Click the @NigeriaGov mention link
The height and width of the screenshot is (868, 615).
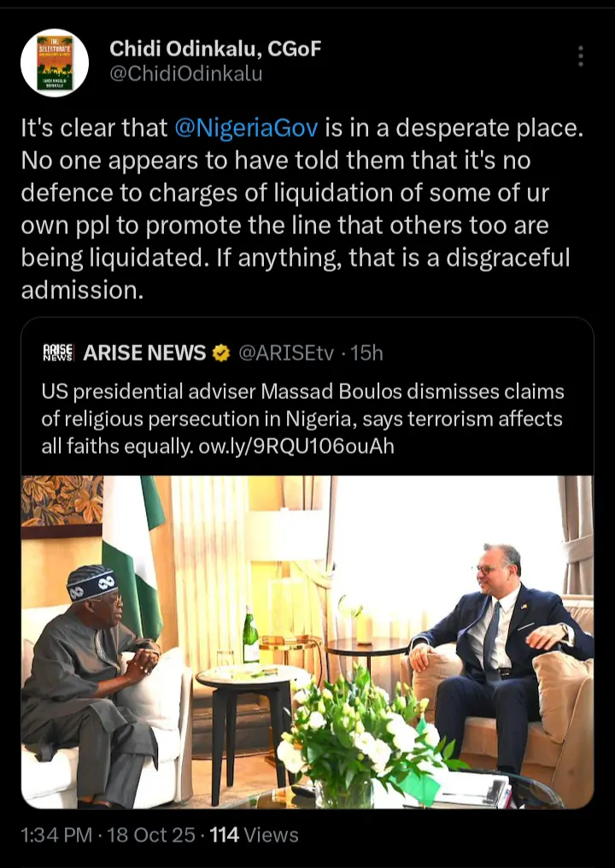click(246, 128)
